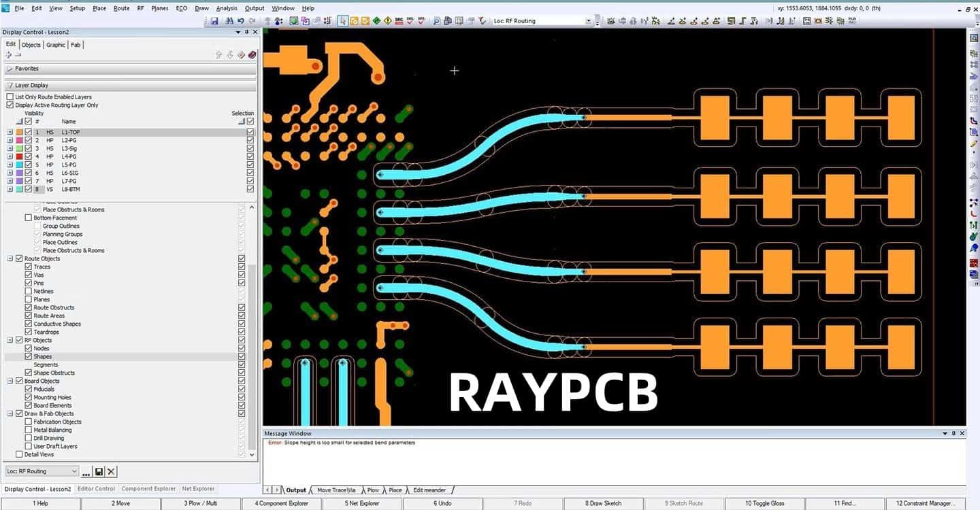
Task: Check List Only Route Enabled Layers
Action: tap(10, 97)
